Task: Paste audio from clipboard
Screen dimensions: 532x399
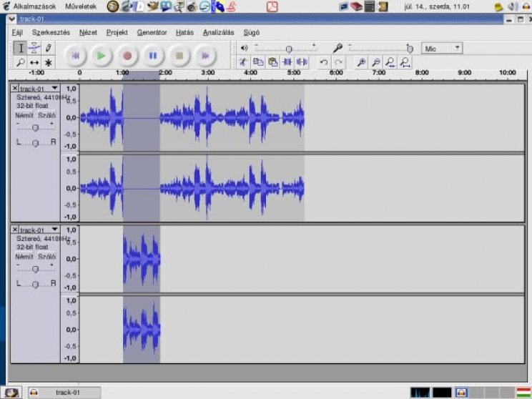Action: pyautogui.click(x=272, y=62)
